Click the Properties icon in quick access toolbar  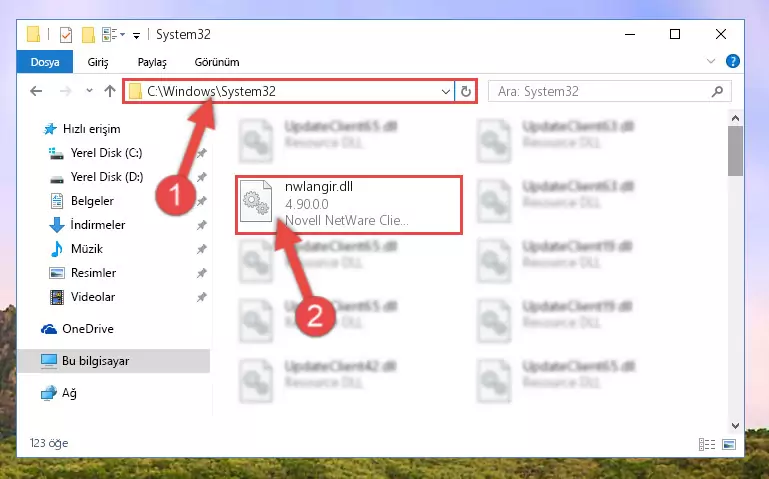pos(66,35)
